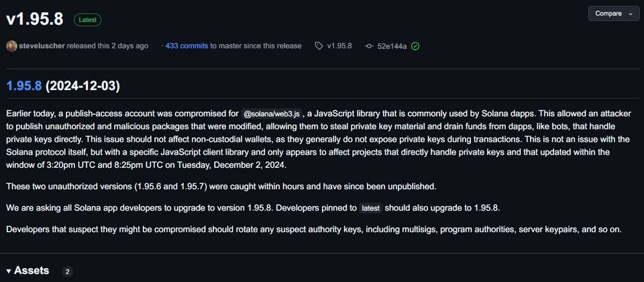Click the (2024-12-03) date in heading

(x=83, y=87)
